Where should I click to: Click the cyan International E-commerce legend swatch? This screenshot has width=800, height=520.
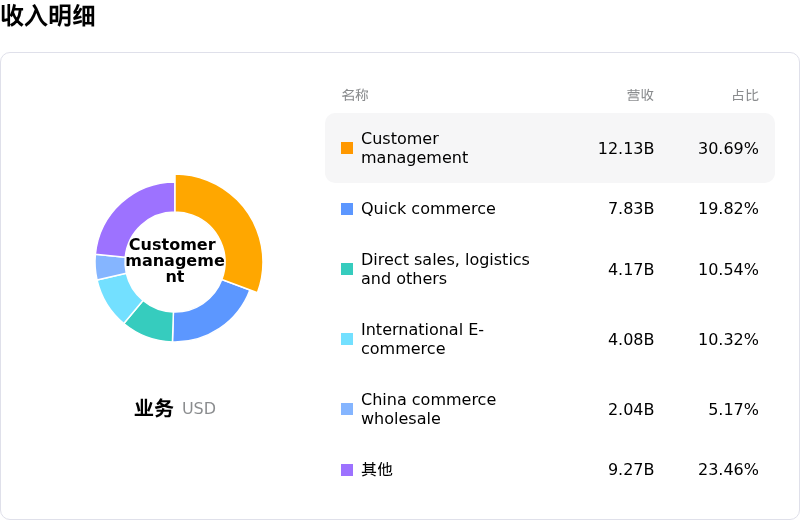tap(347, 339)
